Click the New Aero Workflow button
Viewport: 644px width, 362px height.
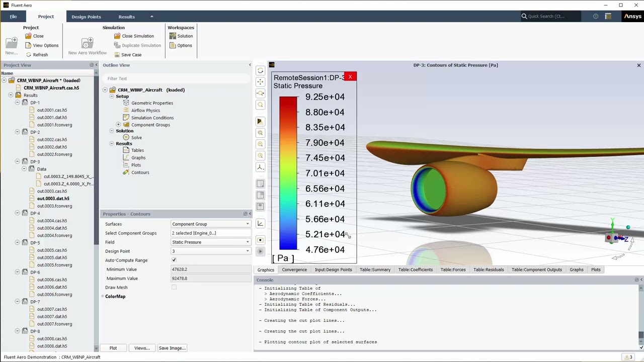point(88,46)
